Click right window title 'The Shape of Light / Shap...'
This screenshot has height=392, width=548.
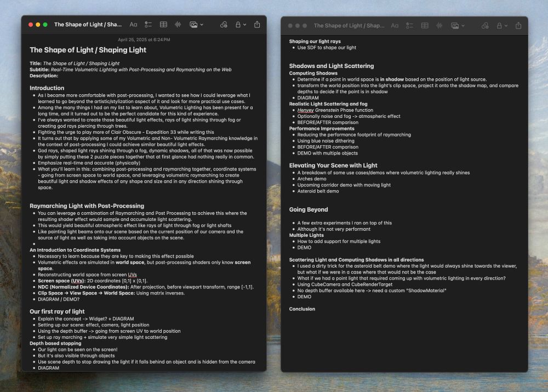(x=349, y=26)
